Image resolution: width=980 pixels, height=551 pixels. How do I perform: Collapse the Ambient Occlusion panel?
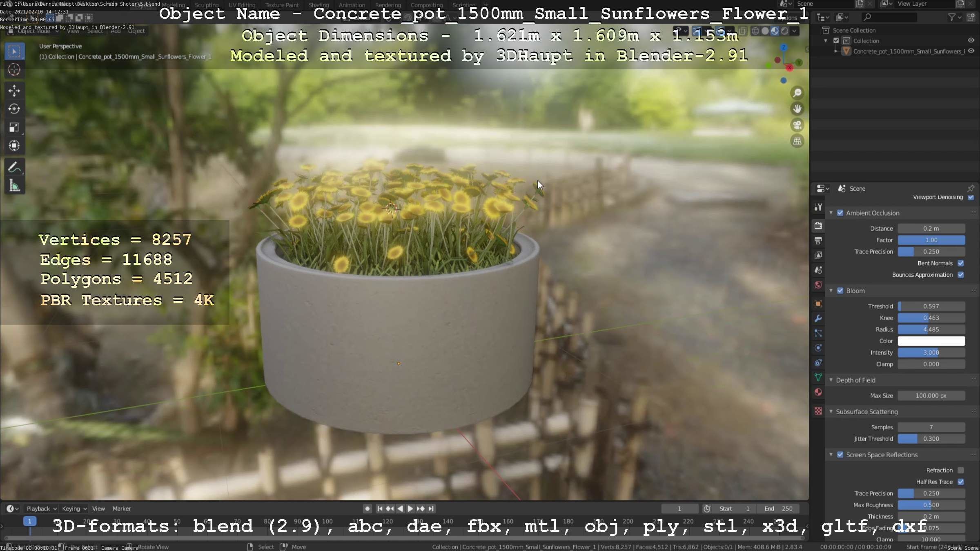[831, 213]
